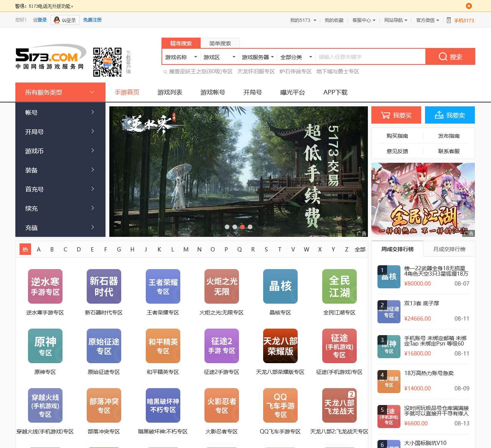491x448 pixels.
Task: Focus the keyword search input field
Action: tap(370, 57)
